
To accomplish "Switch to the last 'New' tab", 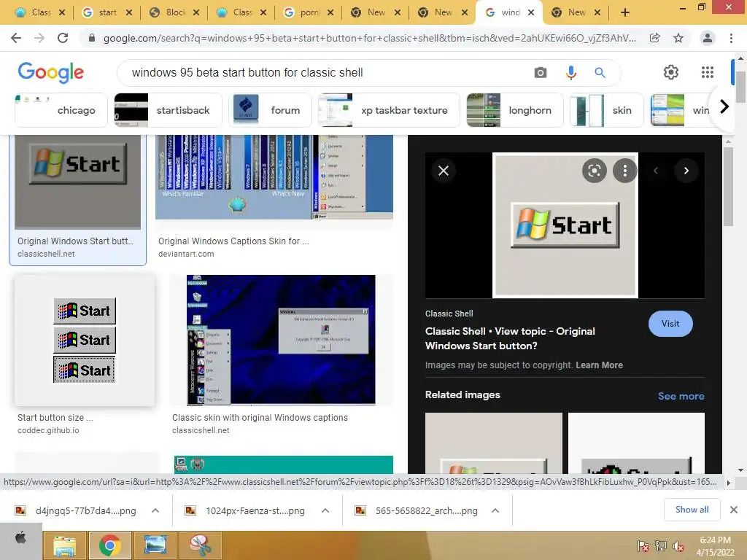I will tap(576, 13).
